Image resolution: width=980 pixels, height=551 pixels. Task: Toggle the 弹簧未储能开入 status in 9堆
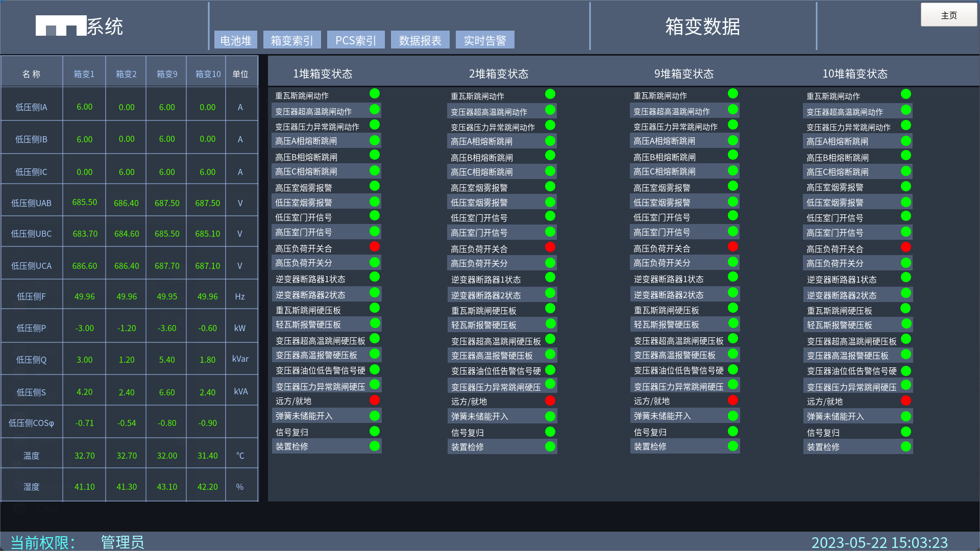coord(732,415)
